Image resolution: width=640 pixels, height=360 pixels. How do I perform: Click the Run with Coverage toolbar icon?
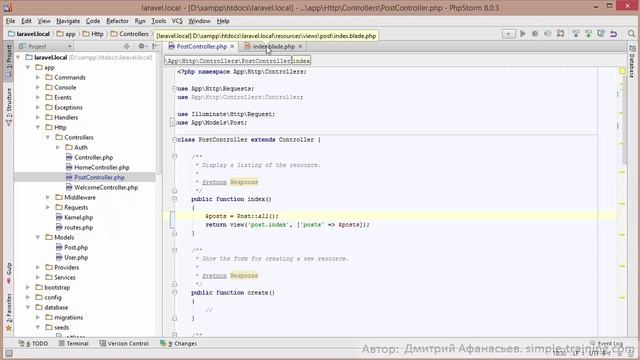[x=547, y=34]
